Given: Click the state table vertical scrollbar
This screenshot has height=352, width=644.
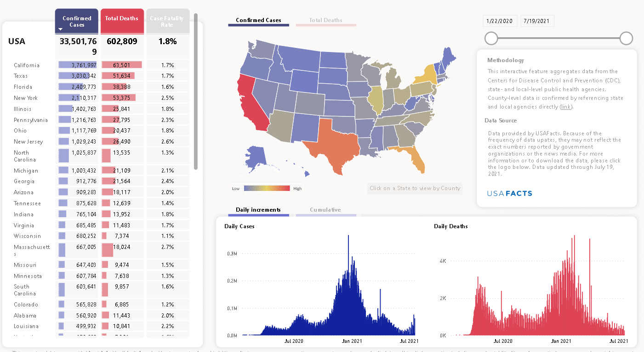Looking at the screenshot, I should coord(196,92).
